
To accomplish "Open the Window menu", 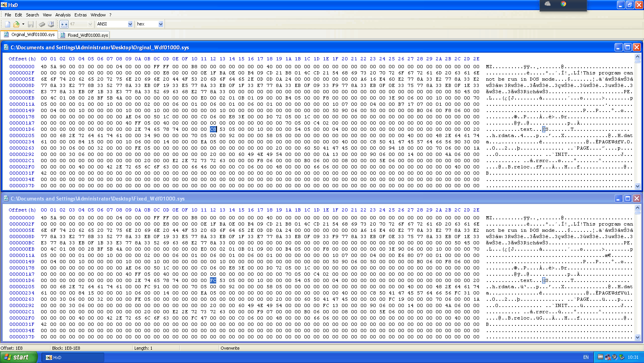I will tap(98, 15).
